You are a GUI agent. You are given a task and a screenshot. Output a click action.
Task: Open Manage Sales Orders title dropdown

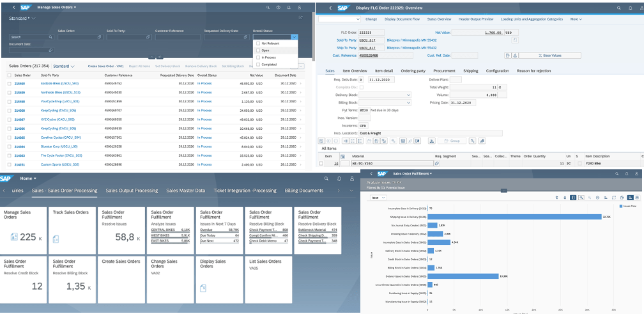pyautogui.click(x=57, y=8)
